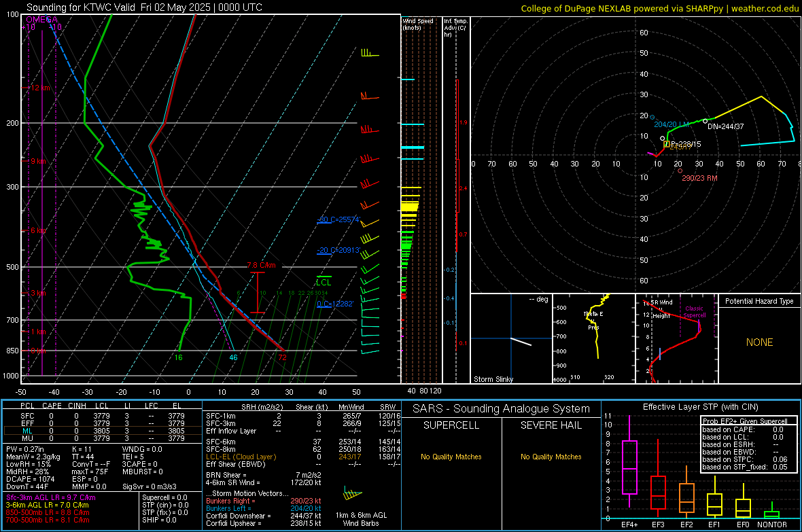Click the Bunkers left-mover circle on hodograph
802x532 pixels.
click(x=652, y=118)
